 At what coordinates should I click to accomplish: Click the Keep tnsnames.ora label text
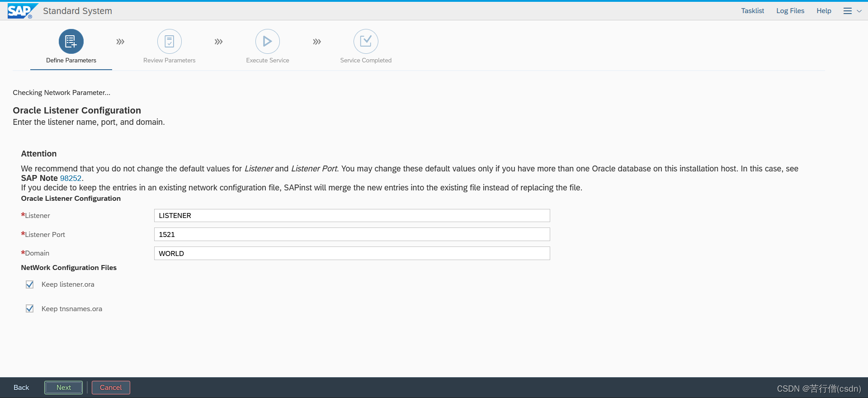[x=72, y=309]
